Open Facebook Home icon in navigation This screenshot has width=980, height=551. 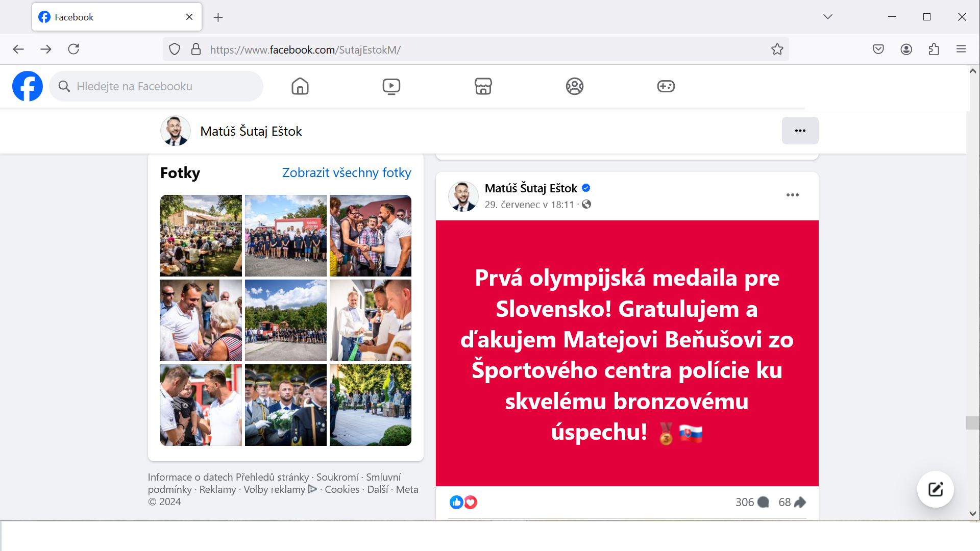pyautogui.click(x=300, y=86)
